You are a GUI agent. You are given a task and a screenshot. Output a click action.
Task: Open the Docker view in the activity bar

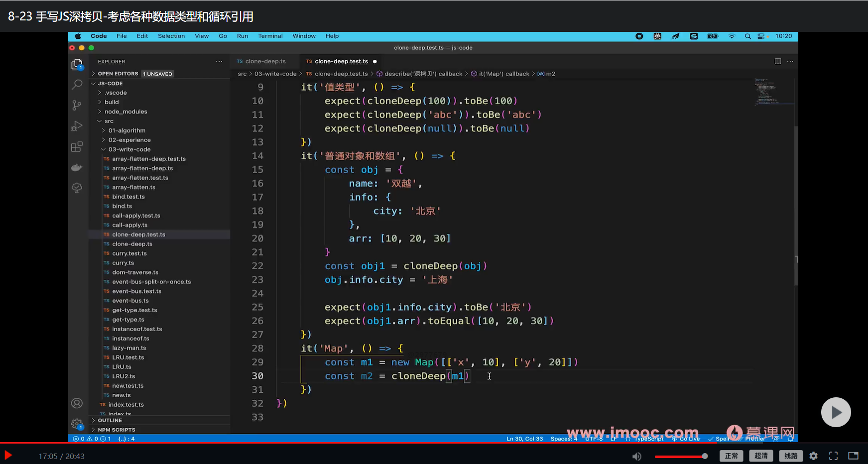pyautogui.click(x=77, y=167)
